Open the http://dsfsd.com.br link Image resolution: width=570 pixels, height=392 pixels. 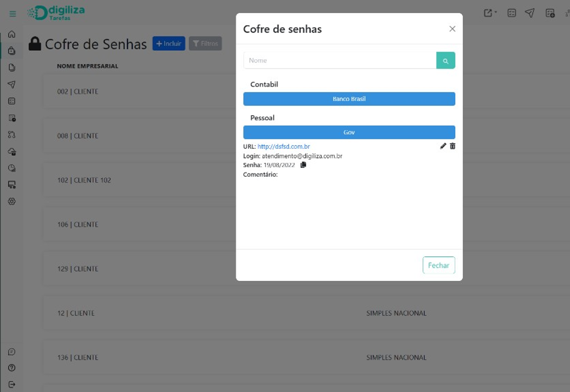(284, 146)
